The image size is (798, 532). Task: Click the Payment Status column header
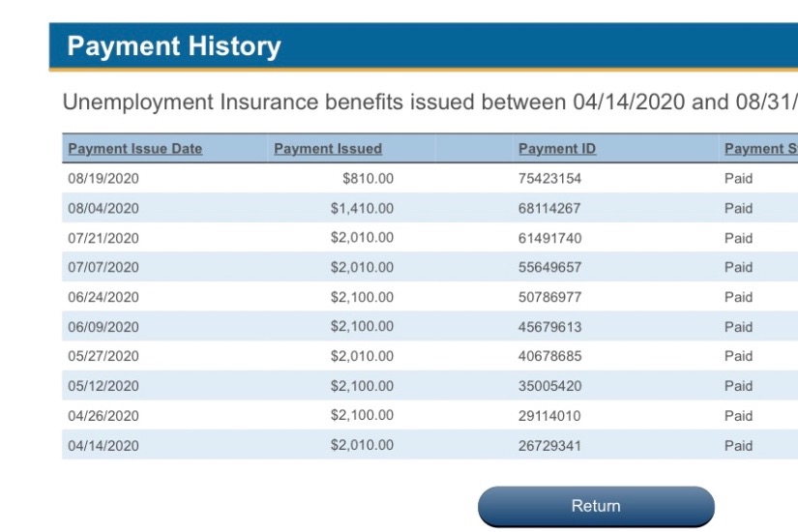(760, 149)
